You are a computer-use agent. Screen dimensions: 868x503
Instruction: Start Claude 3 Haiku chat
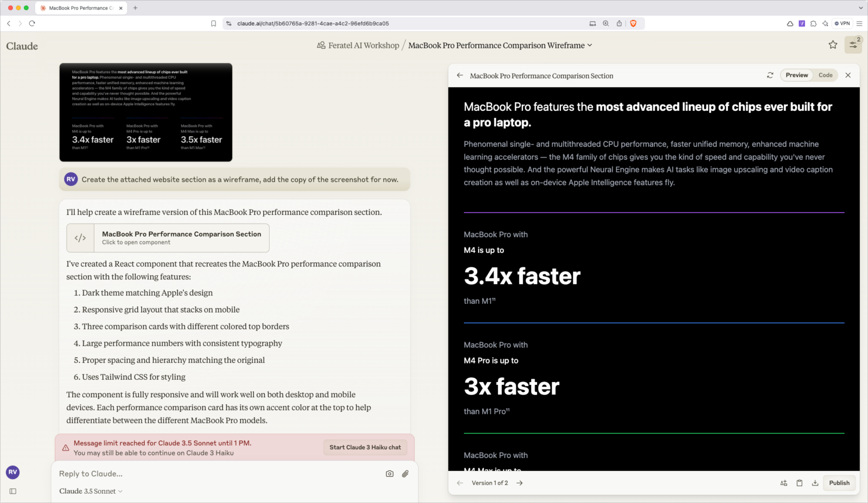(365, 447)
